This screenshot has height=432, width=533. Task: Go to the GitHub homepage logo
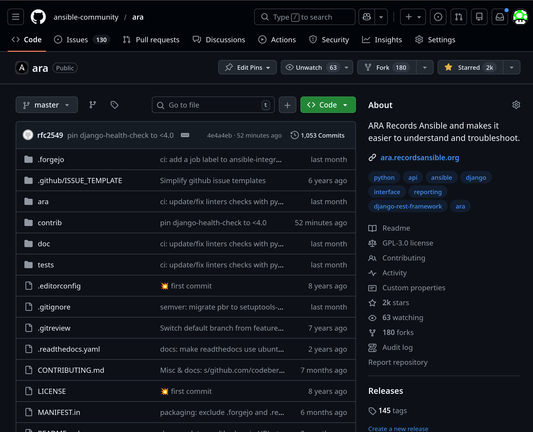point(38,17)
